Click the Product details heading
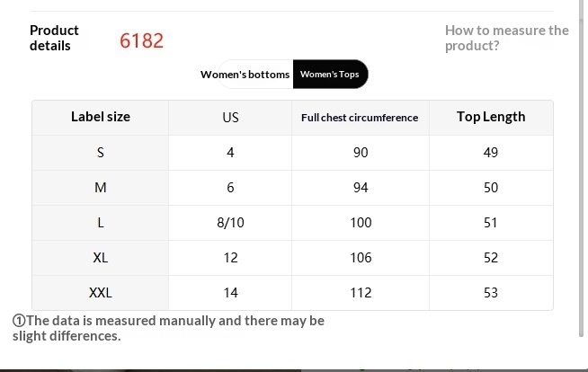Viewport: 588px width, 372px height. 54,38
